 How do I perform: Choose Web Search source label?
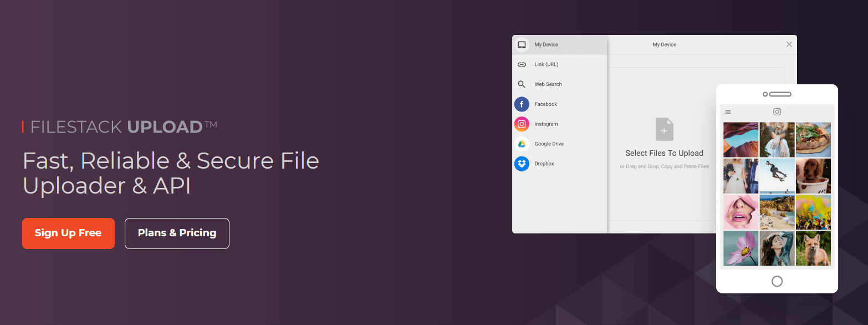point(548,84)
